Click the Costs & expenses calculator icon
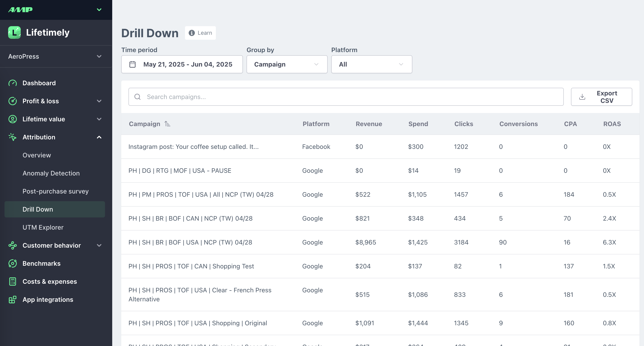The width and height of the screenshot is (644, 346). point(12,281)
